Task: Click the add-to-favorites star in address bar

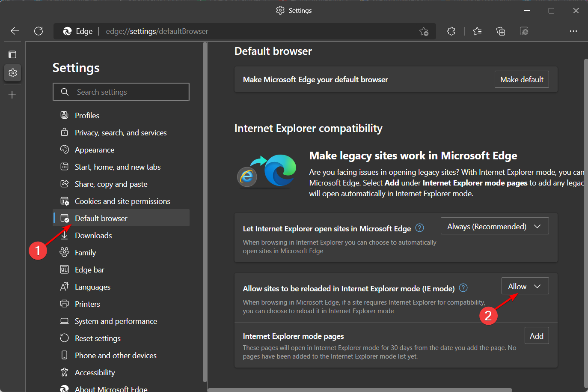Action: click(x=424, y=31)
